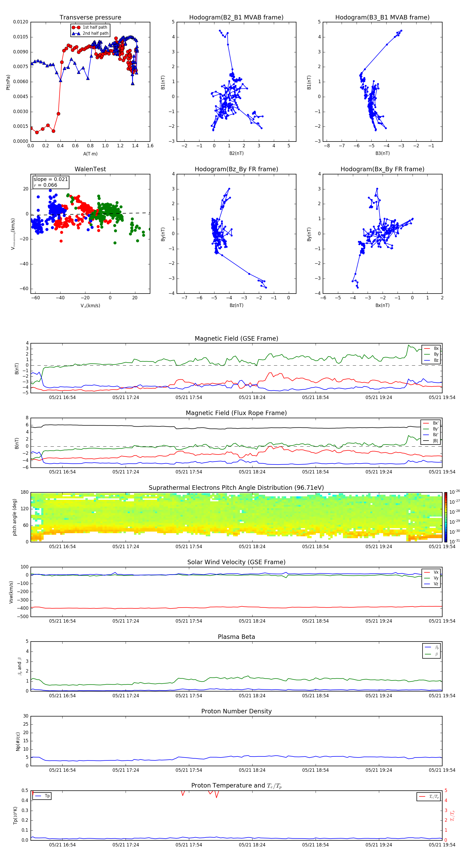Image resolution: width=473 pixels, height=868 pixels.
Task: Click the pitch angle color bar
Action: point(445,517)
